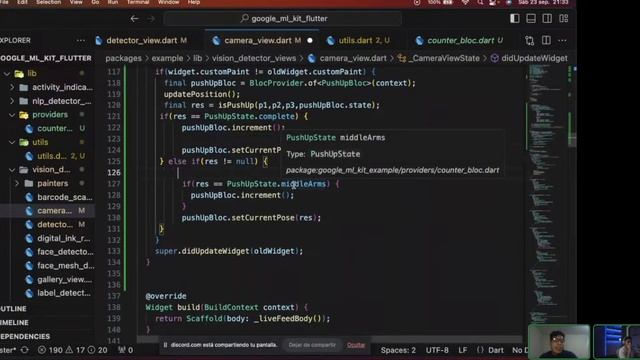Open the info count 20 indicator

pos(98,350)
